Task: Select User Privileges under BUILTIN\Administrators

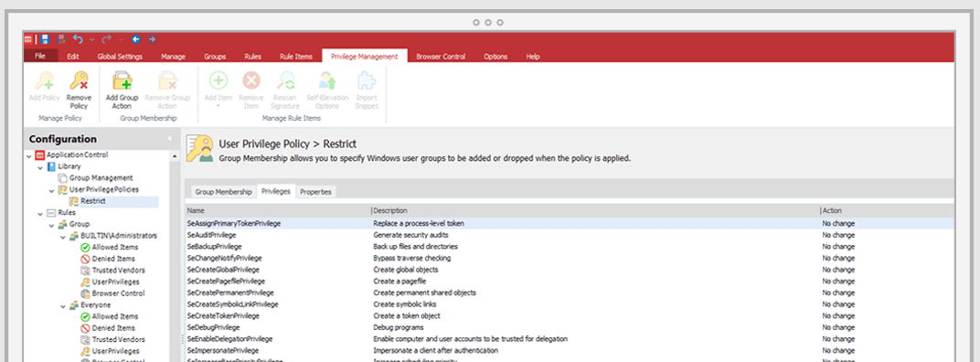Action: tap(111, 282)
